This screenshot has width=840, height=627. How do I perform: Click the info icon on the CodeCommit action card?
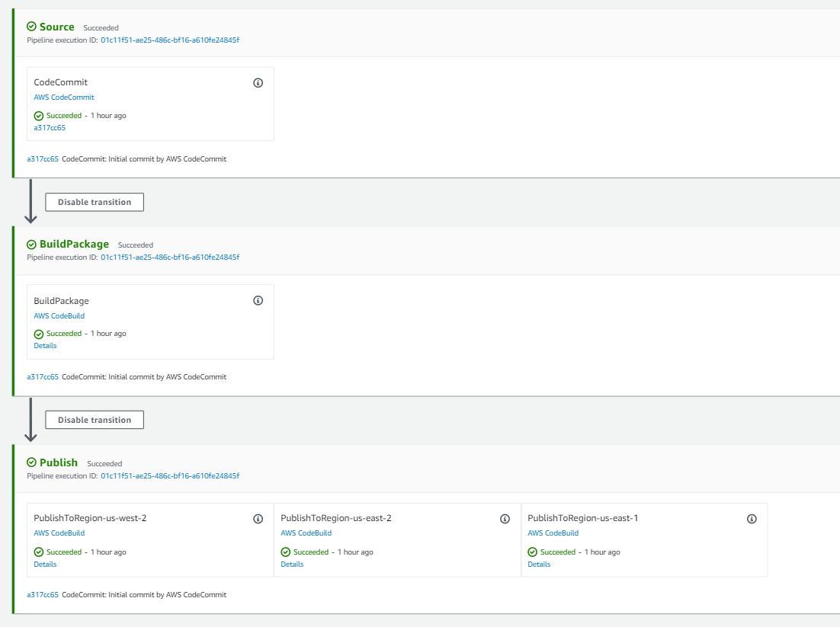pyautogui.click(x=258, y=82)
